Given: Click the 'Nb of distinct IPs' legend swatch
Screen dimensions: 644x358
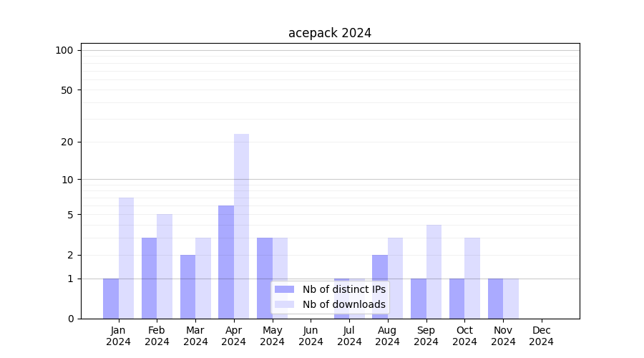Looking at the screenshot, I should [x=284, y=289].
